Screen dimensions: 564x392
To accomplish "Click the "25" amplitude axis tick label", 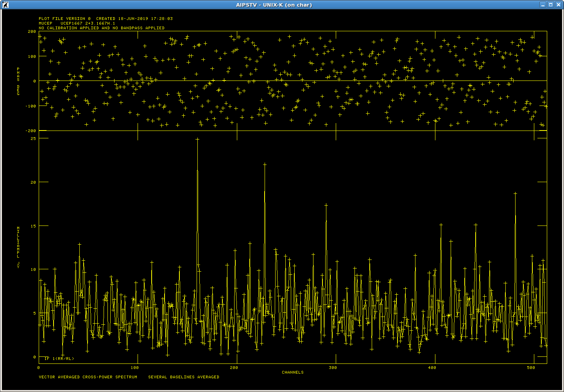I will click(x=33, y=139).
